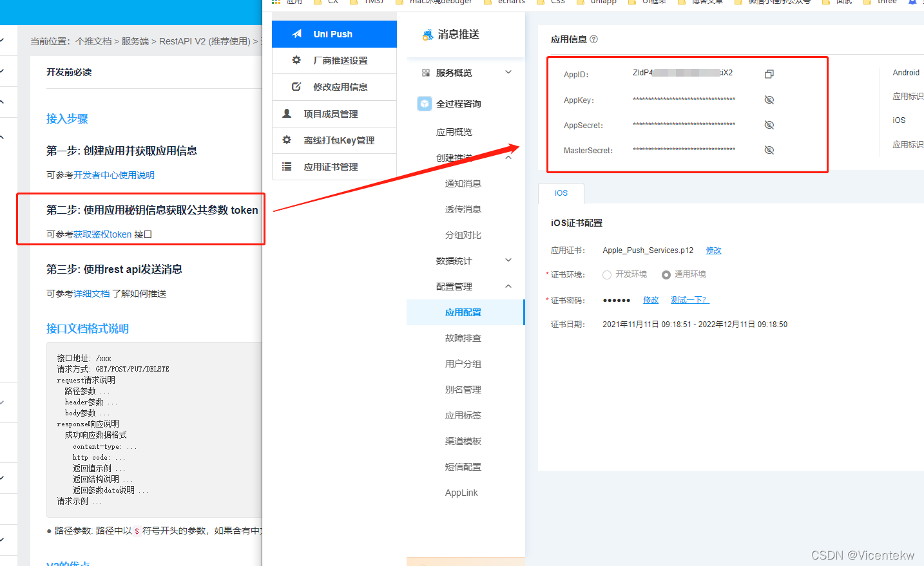Image resolution: width=924 pixels, height=566 pixels.
Task: Click 服务端 in the breadcrumb
Action: click(x=135, y=41)
